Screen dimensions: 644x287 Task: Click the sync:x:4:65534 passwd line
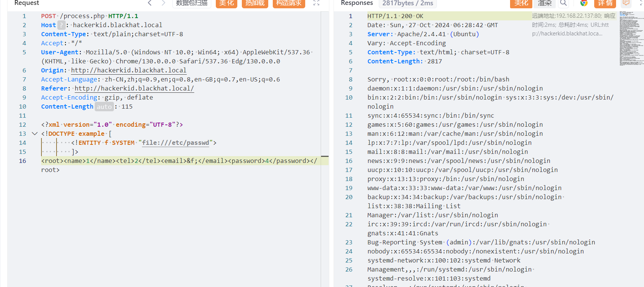(431, 116)
